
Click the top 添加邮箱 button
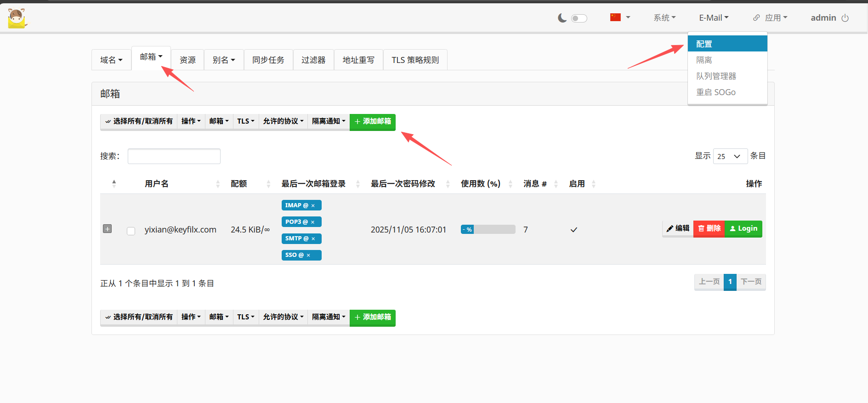[x=372, y=122]
